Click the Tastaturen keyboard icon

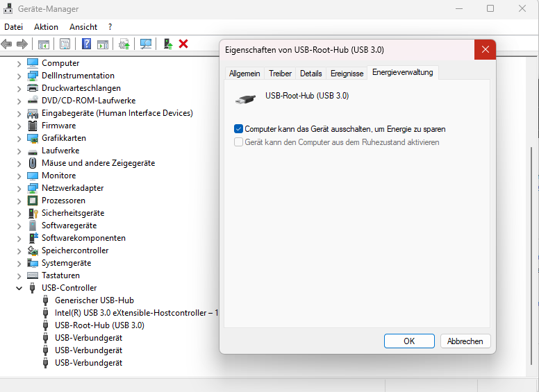click(33, 275)
